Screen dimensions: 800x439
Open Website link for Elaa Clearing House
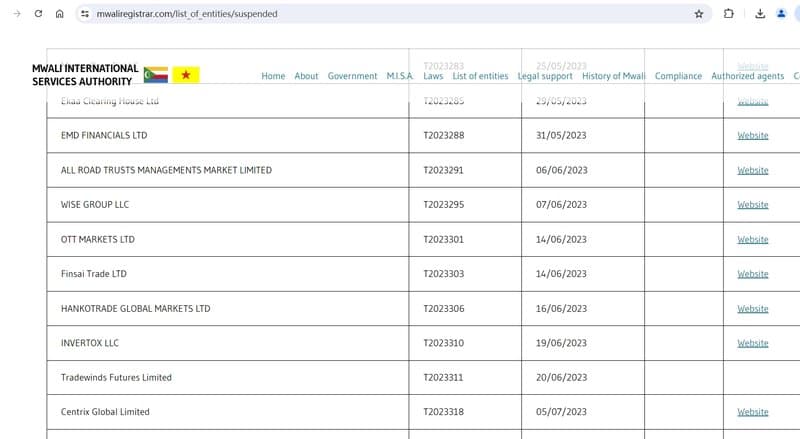(x=753, y=101)
